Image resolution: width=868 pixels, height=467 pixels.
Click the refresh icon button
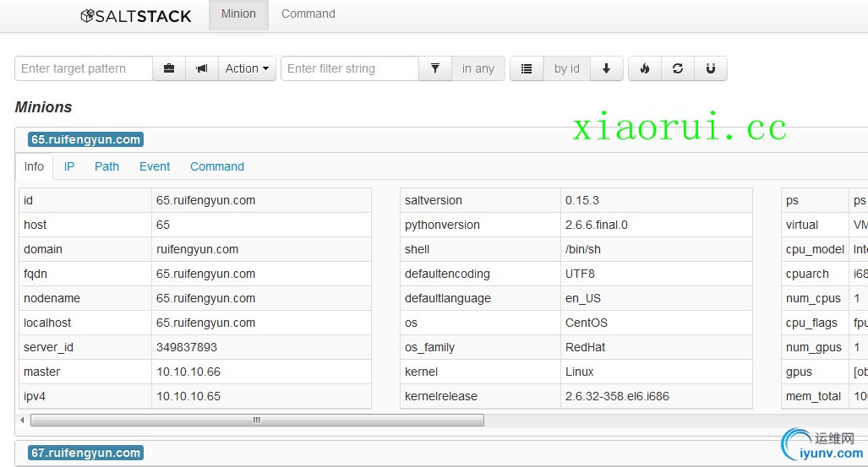(x=678, y=68)
